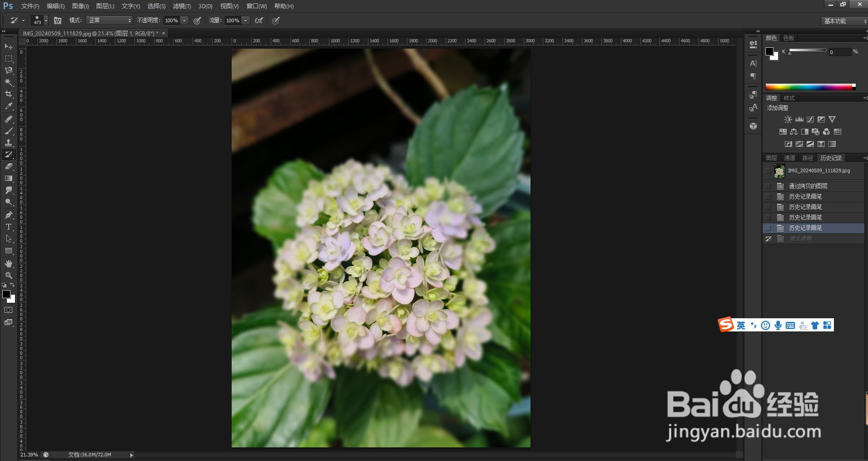The width and height of the screenshot is (868, 461).
Task: Add an Invert adjustment
Action: click(788, 144)
